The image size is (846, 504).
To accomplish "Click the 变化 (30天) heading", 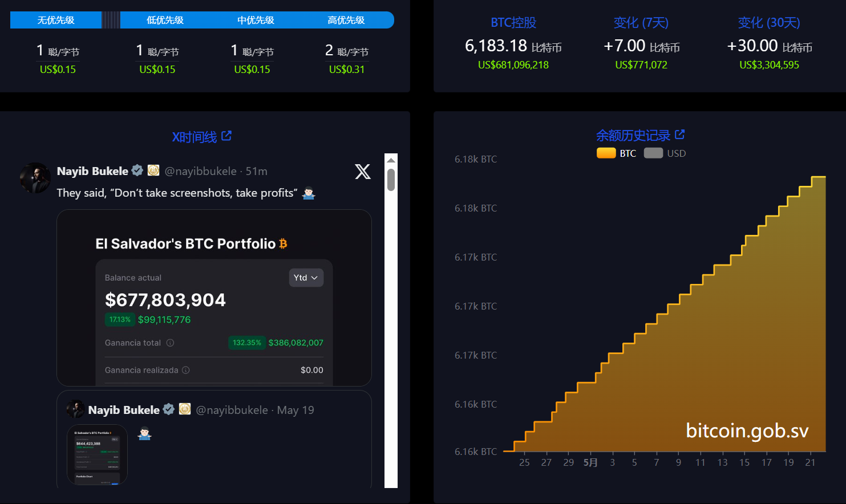I will click(x=769, y=23).
